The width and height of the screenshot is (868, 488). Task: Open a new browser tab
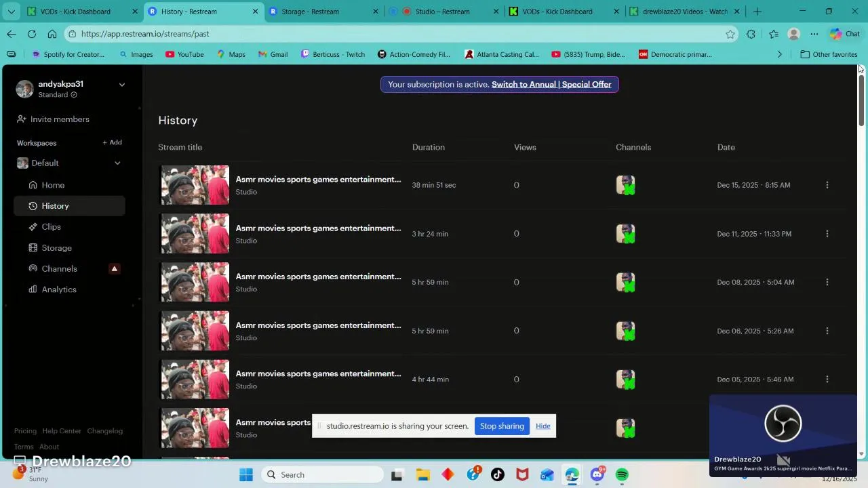coord(757,12)
